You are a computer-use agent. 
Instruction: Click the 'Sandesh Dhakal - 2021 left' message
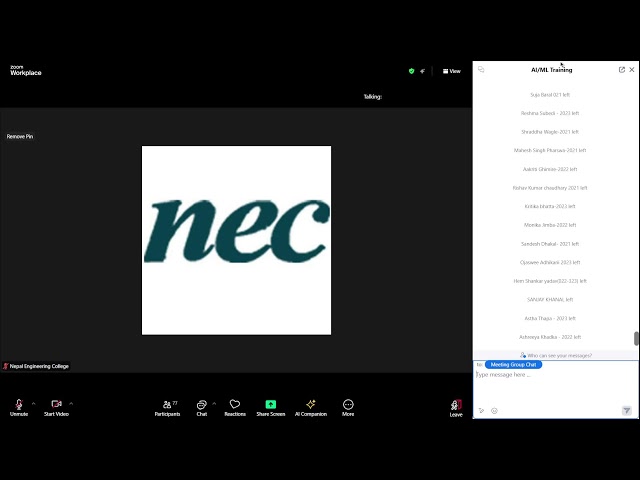[550, 244]
